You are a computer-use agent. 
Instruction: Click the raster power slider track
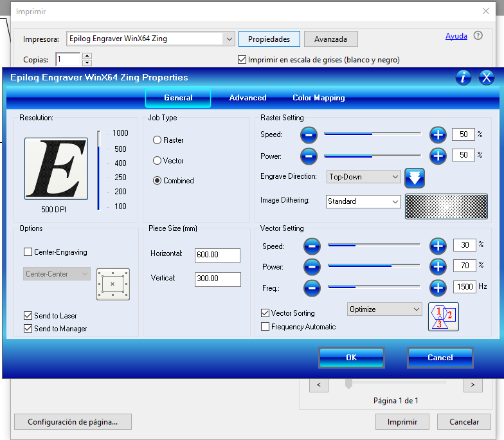coord(373,156)
